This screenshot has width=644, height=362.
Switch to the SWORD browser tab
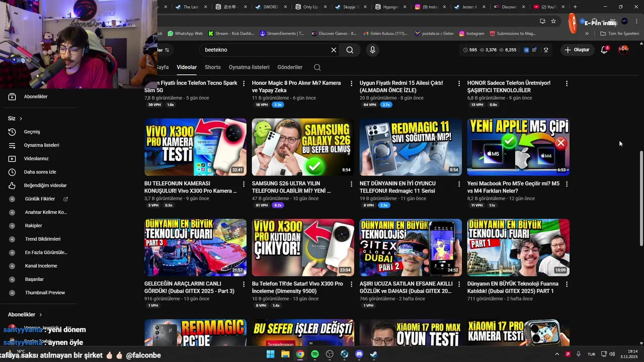pos(270,7)
